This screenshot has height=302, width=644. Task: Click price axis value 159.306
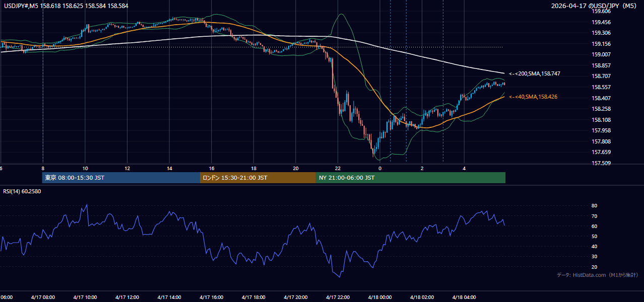coord(601,33)
